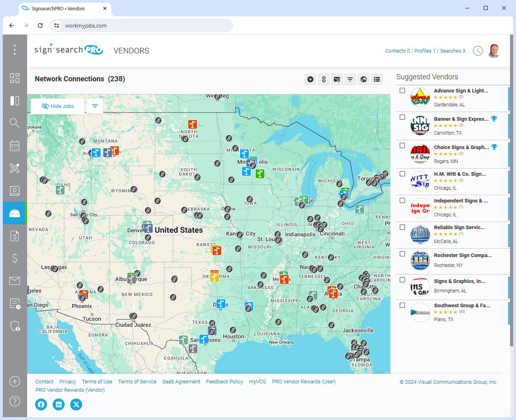Screen dimensions: 516x420
Task: Open the help question mark icon
Action: (15, 401)
